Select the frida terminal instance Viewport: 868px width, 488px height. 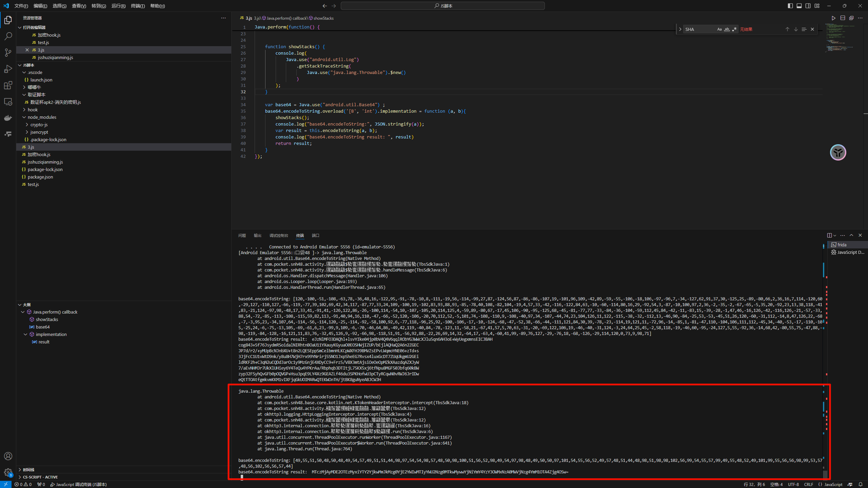(x=842, y=245)
